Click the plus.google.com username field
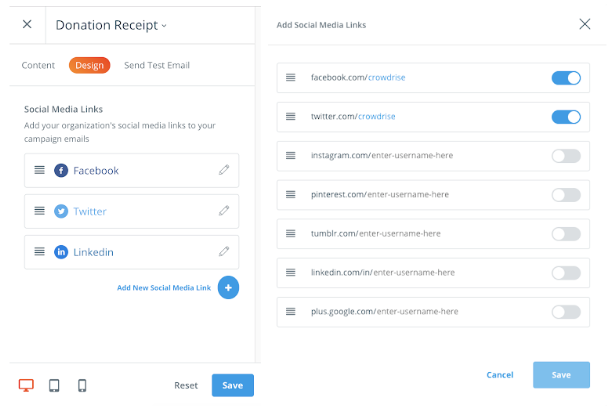Image resolution: width=613 pixels, height=414 pixels. (418, 312)
